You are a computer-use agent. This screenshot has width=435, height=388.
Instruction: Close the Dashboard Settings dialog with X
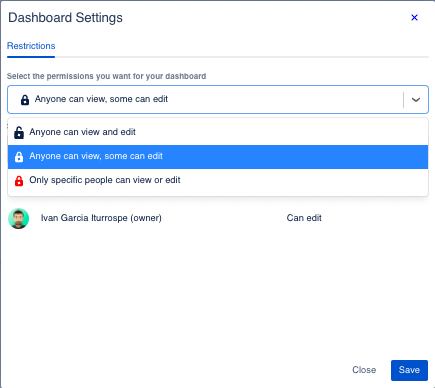click(414, 18)
